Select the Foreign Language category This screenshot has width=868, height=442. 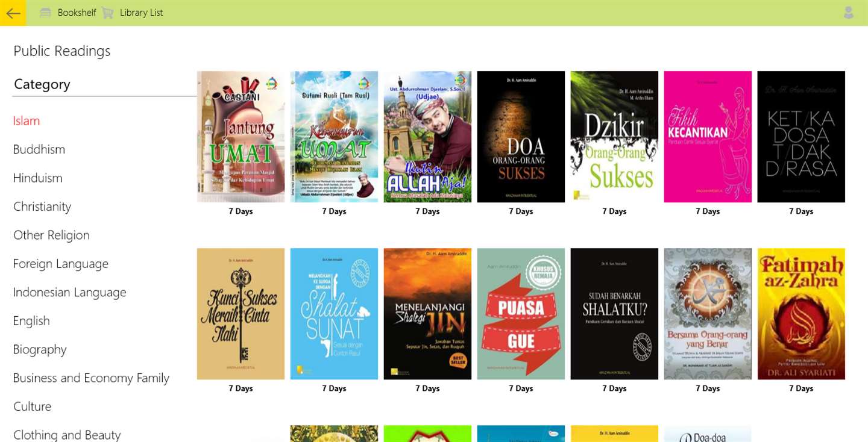pyautogui.click(x=61, y=264)
